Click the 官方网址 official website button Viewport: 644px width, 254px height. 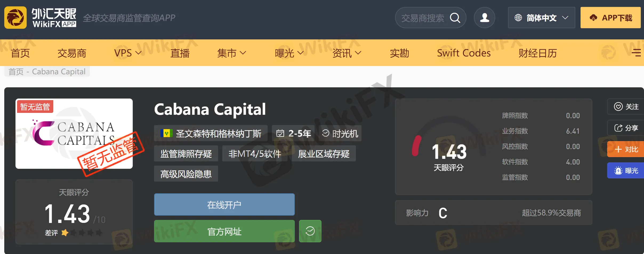pyautogui.click(x=224, y=231)
